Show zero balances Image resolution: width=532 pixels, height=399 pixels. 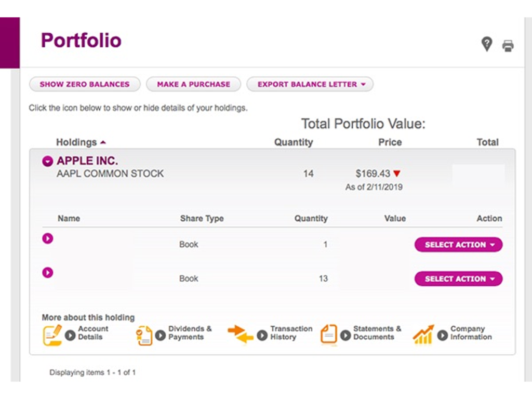click(85, 84)
